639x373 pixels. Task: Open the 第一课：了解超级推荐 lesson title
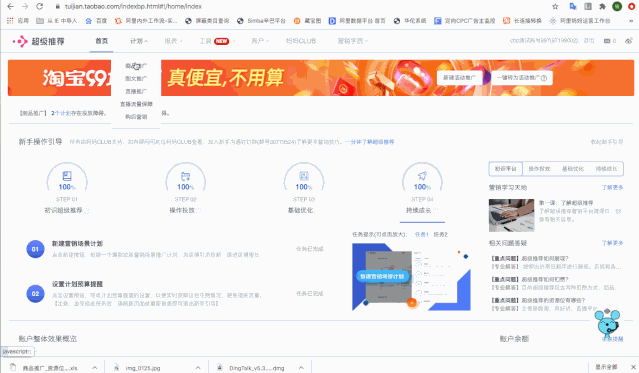[566, 203]
